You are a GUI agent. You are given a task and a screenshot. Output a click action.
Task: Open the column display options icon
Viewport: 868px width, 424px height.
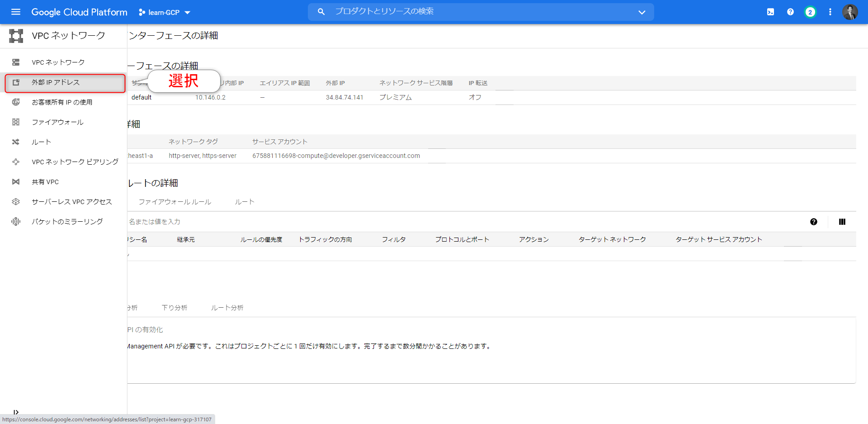[x=842, y=222]
